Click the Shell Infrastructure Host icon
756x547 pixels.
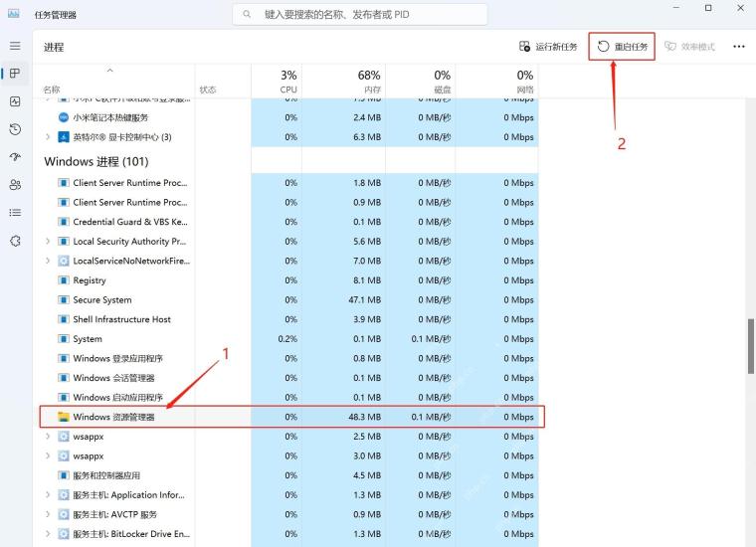[x=63, y=319]
